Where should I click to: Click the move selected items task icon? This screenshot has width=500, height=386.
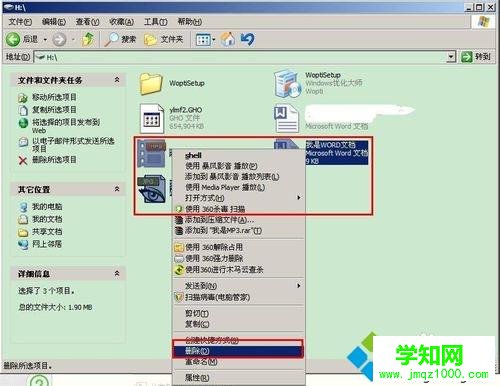click(x=23, y=98)
